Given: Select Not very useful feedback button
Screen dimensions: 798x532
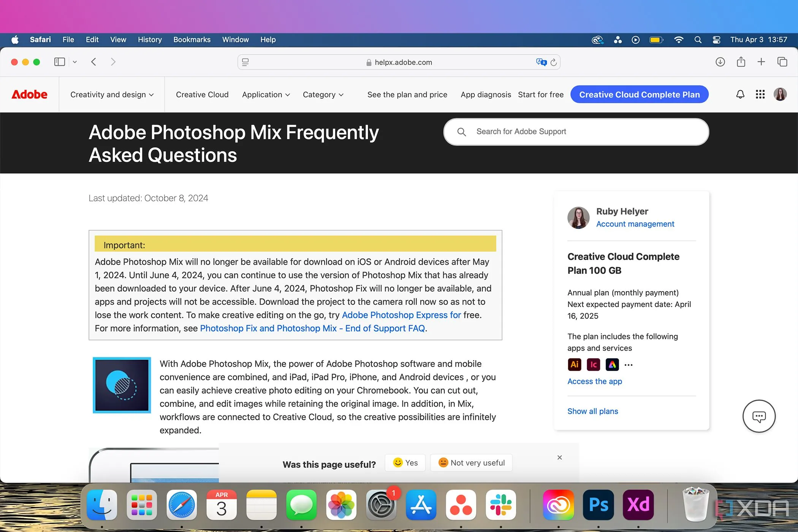Looking at the screenshot, I should (x=471, y=462).
